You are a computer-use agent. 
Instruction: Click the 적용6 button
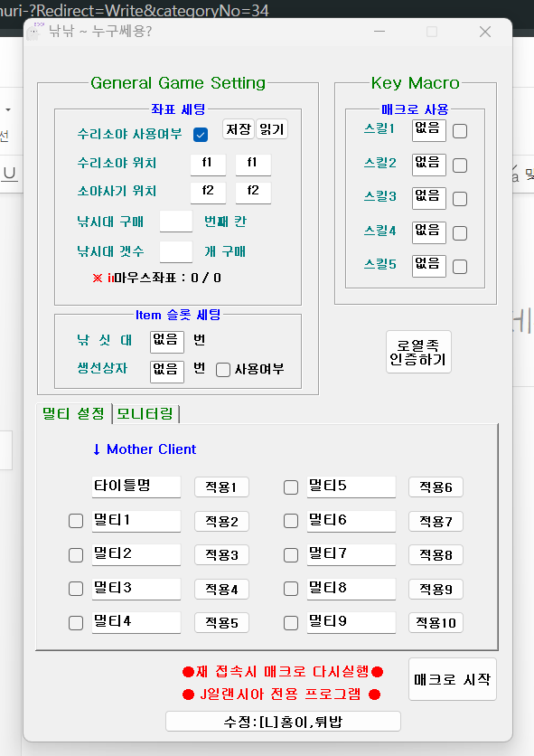click(436, 487)
